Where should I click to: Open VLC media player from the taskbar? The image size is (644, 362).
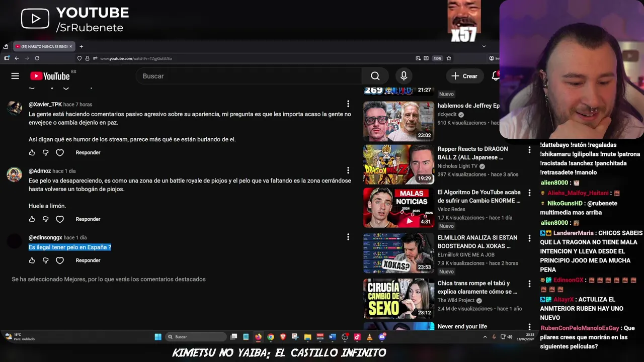click(x=369, y=337)
